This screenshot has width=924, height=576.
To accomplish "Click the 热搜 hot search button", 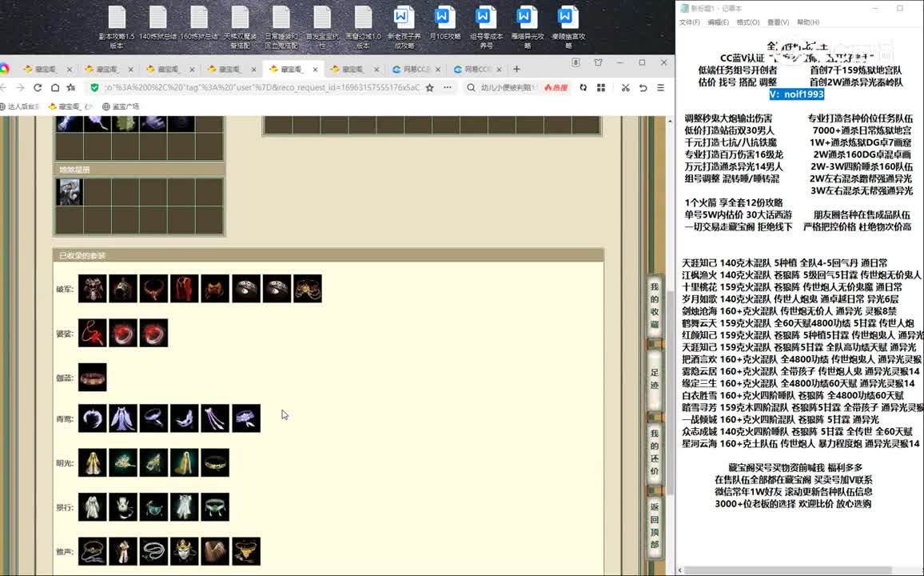I will click(556, 87).
